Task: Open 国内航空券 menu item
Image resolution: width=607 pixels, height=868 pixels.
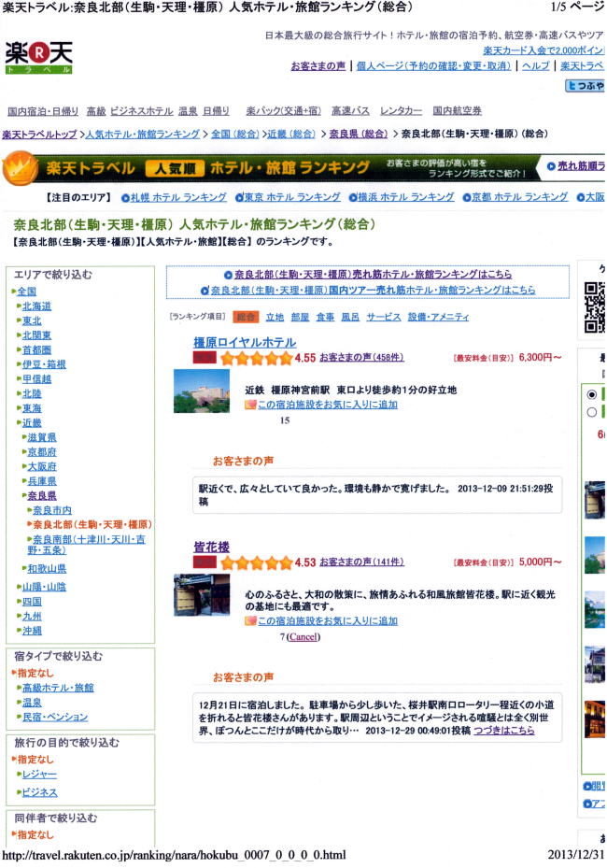Action: [457, 111]
